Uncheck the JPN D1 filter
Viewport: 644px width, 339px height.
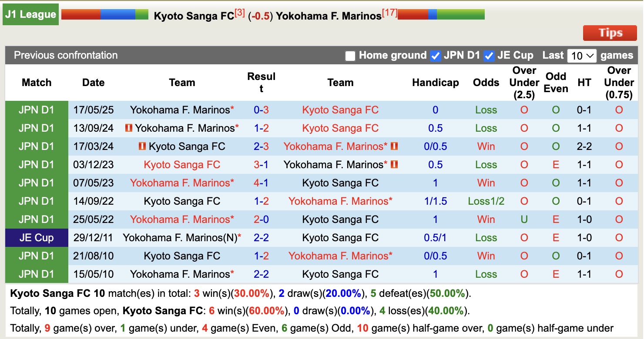pos(435,55)
